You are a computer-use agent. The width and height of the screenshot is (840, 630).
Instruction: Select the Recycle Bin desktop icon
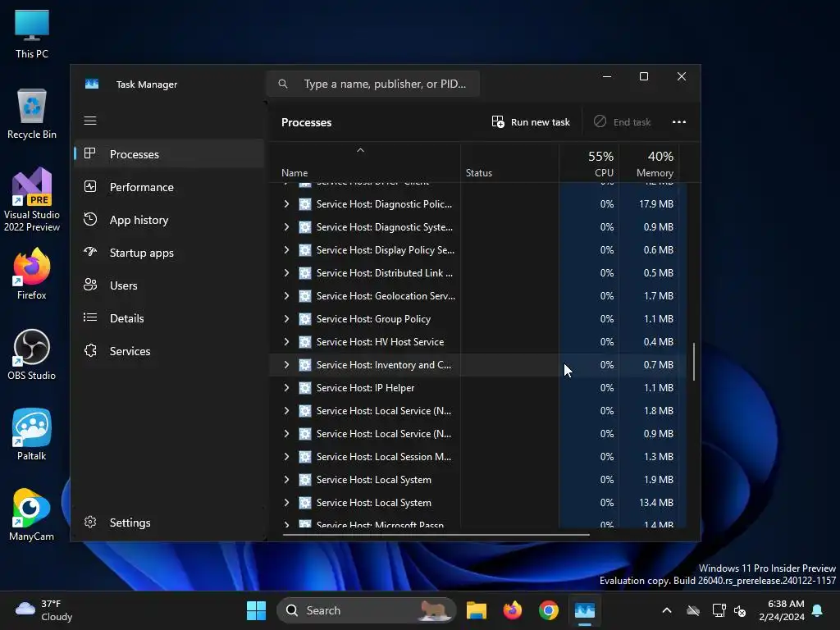(x=32, y=114)
